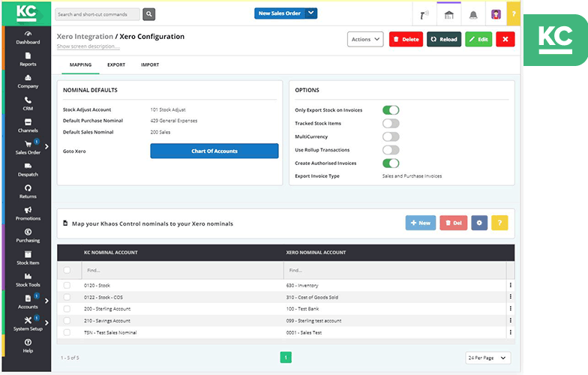
Task: Open the grid settings gear button
Action: (478, 223)
